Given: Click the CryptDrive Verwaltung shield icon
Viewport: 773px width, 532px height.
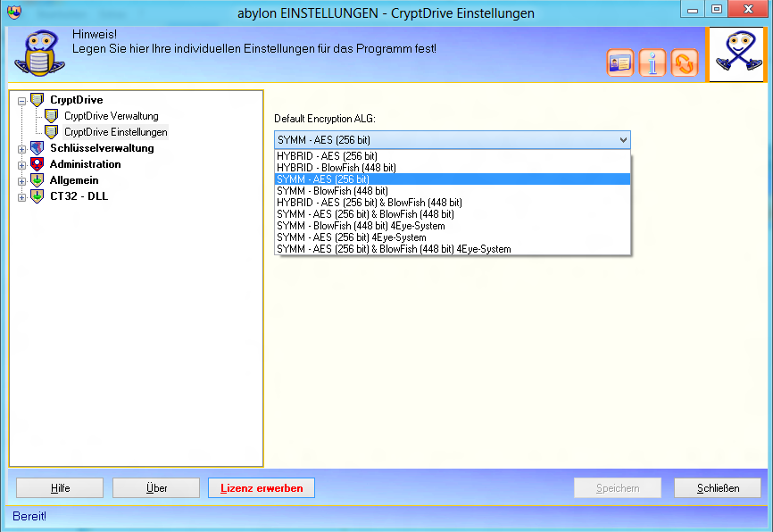Looking at the screenshot, I should (51, 116).
